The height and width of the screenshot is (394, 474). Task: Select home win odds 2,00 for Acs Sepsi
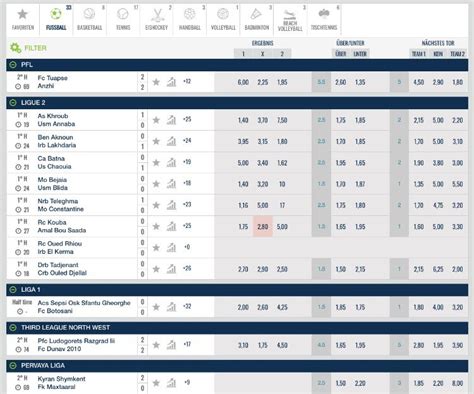point(243,307)
